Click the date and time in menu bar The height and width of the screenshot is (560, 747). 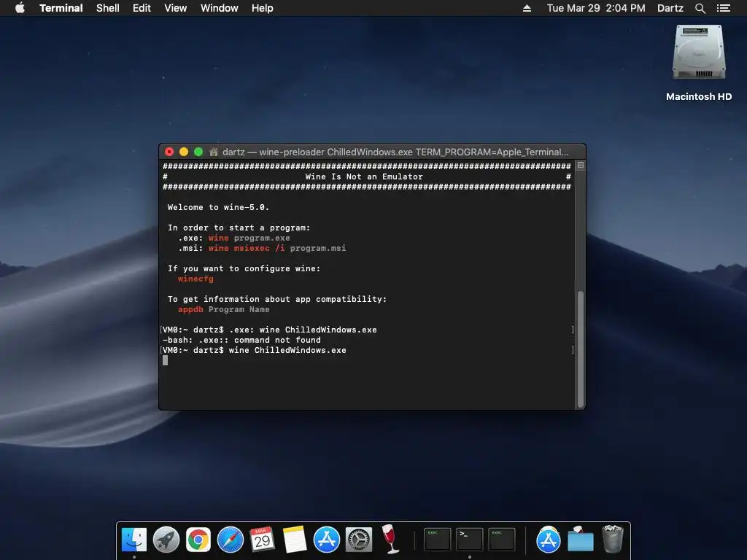tap(596, 8)
